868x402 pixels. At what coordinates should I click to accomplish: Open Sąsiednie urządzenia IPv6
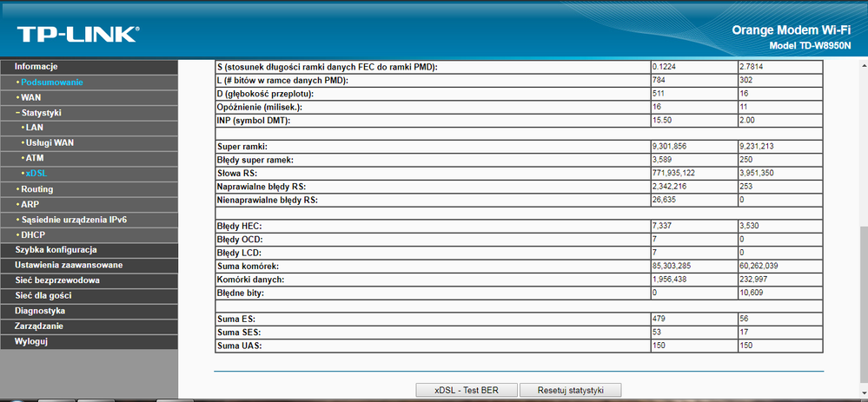74,220
